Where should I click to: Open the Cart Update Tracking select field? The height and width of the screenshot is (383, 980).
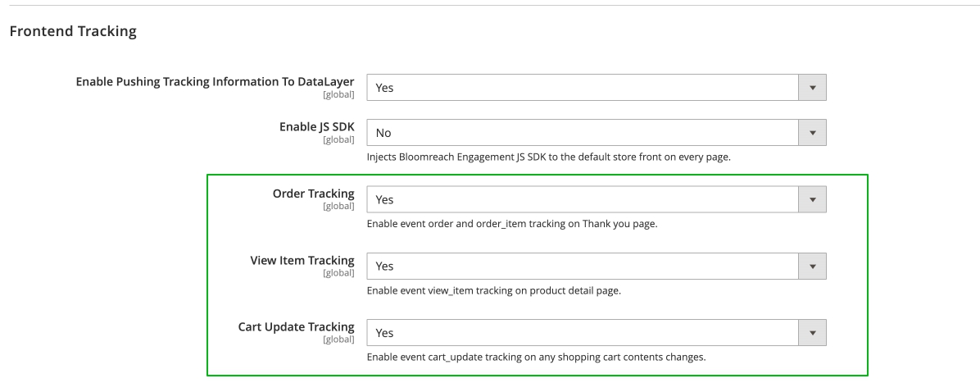tap(582, 333)
